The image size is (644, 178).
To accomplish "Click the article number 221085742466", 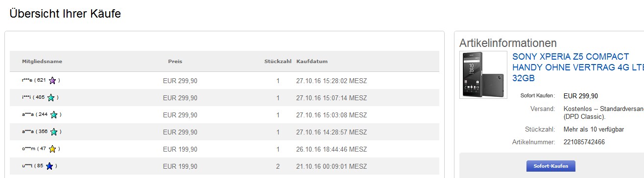I will point(584,142).
